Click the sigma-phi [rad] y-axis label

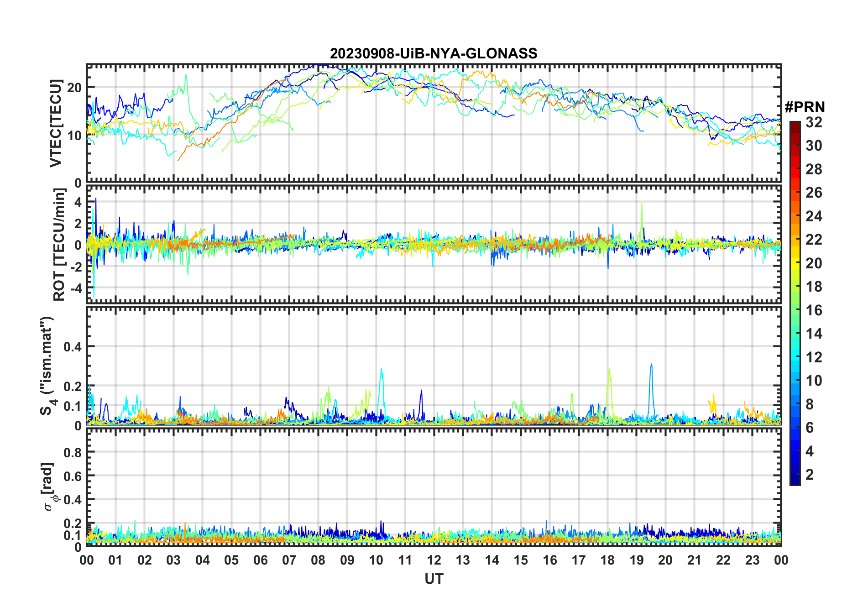(48, 487)
